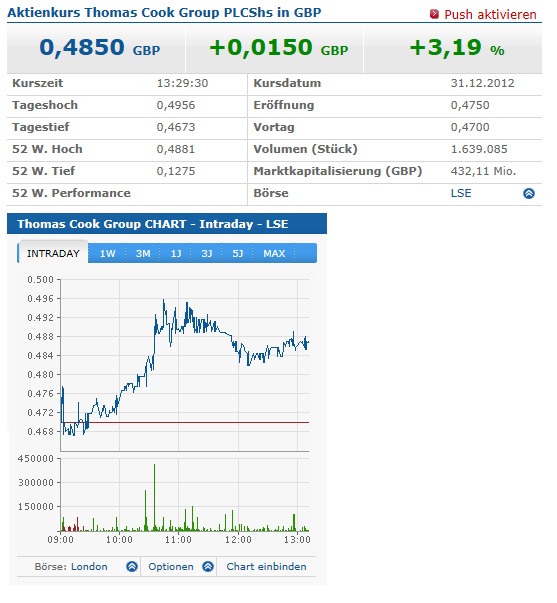Click the London exchange link below chart

[89, 566]
